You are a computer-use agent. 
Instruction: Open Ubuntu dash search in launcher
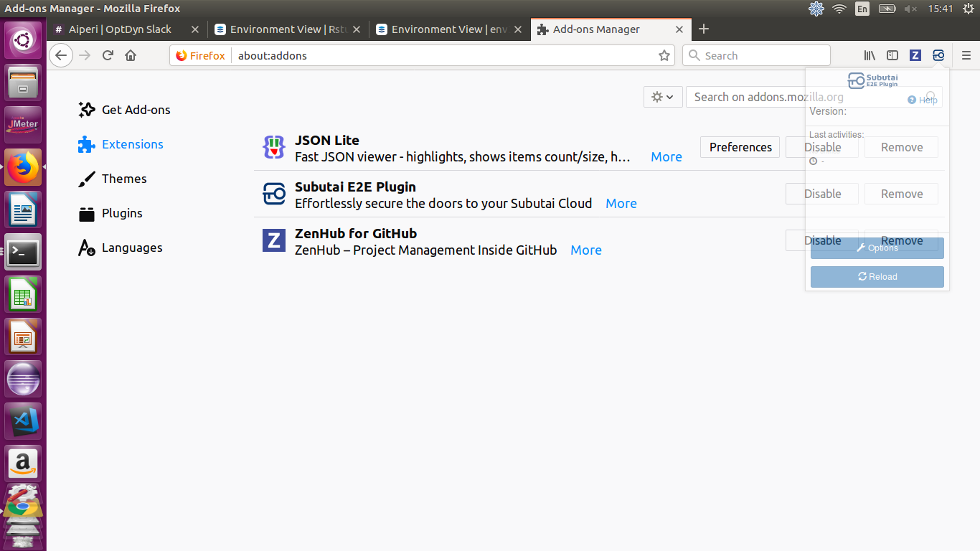[x=24, y=39]
